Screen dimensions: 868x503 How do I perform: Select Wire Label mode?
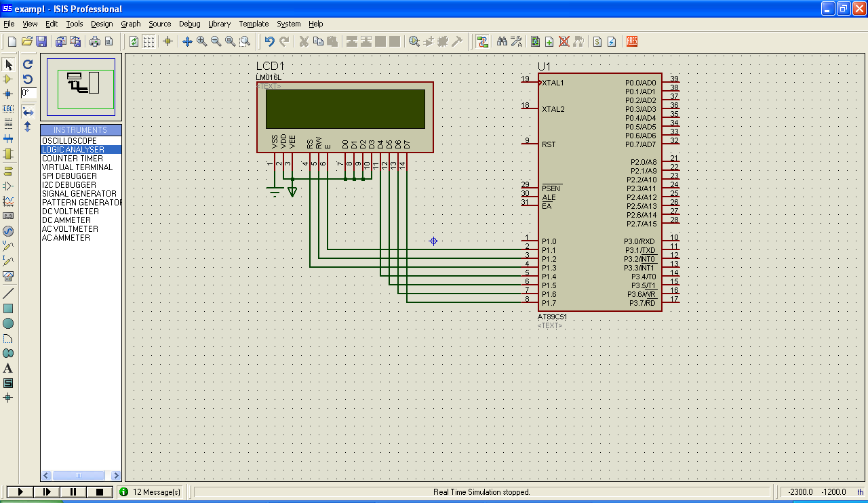pyautogui.click(x=8, y=109)
